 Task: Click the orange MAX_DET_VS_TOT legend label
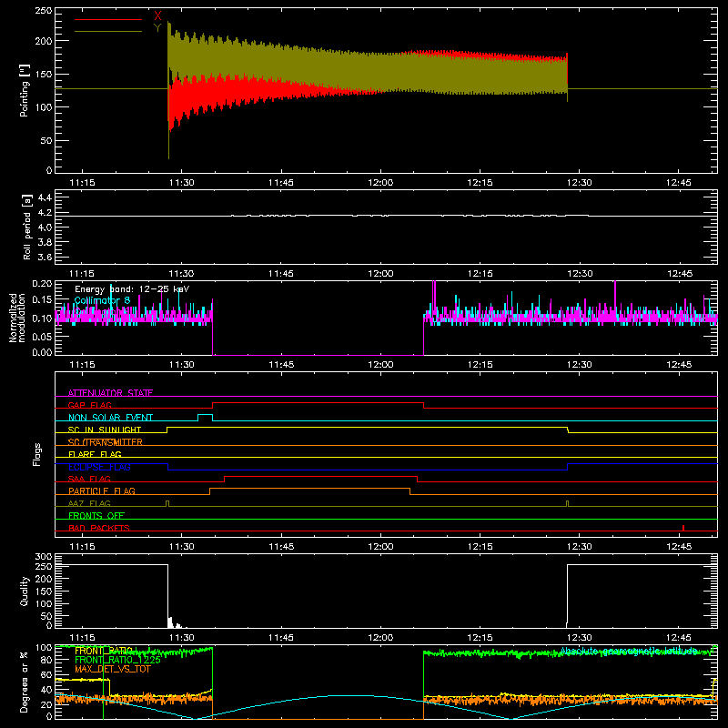coord(112,669)
